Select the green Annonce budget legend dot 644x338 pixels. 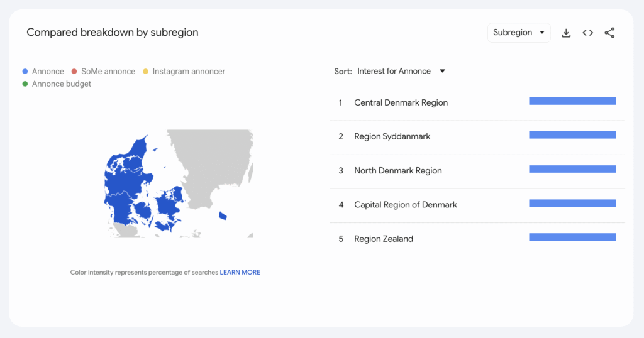[x=25, y=84]
